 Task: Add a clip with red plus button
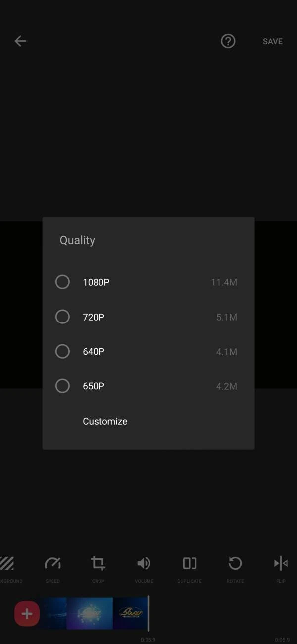[x=27, y=614]
